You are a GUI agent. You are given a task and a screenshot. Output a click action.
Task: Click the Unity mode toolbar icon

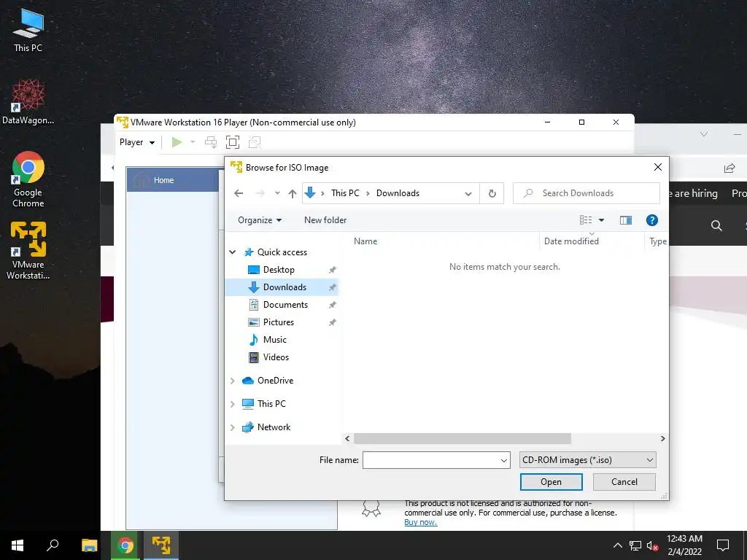click(x=255, y=142)
